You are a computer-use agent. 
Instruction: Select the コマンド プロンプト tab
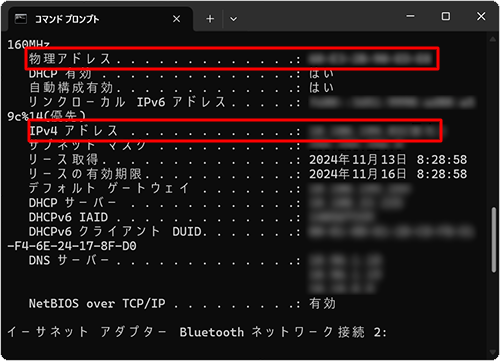pyautogui.click(x=100, y=19)
